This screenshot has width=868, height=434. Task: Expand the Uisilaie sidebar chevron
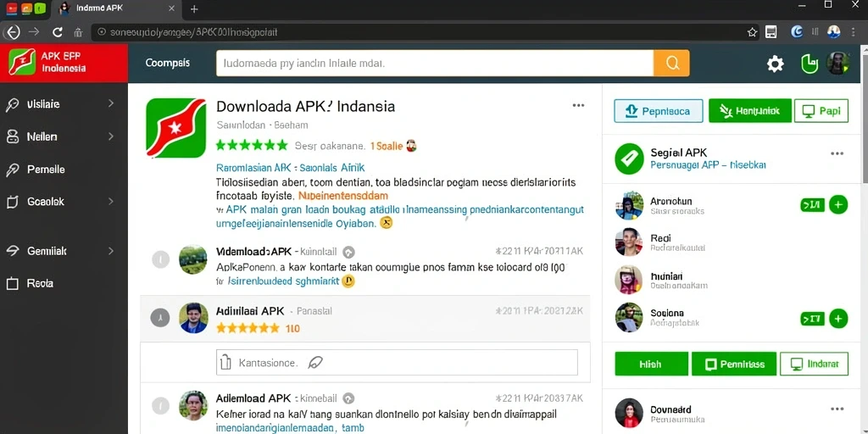111,103
